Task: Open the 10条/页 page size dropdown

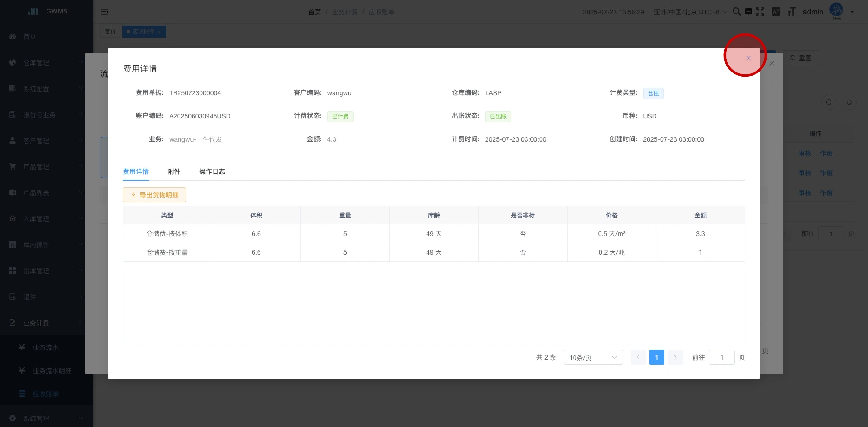Action: coord(593,357)
